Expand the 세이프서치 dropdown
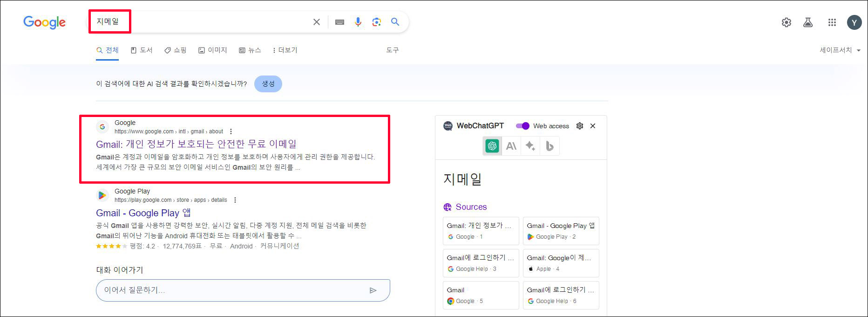 tap(840, 50)
